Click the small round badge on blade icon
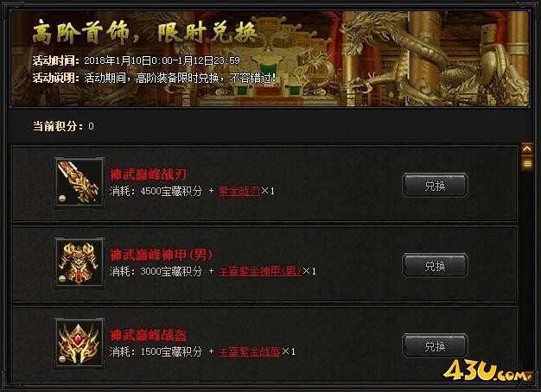541x392 pixels. tap(62, 199)
